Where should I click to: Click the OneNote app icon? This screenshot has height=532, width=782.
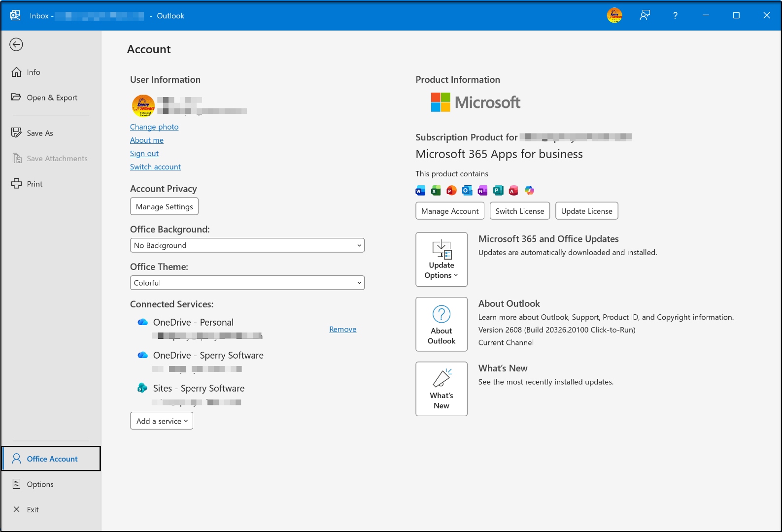click(x=482, y=191)
